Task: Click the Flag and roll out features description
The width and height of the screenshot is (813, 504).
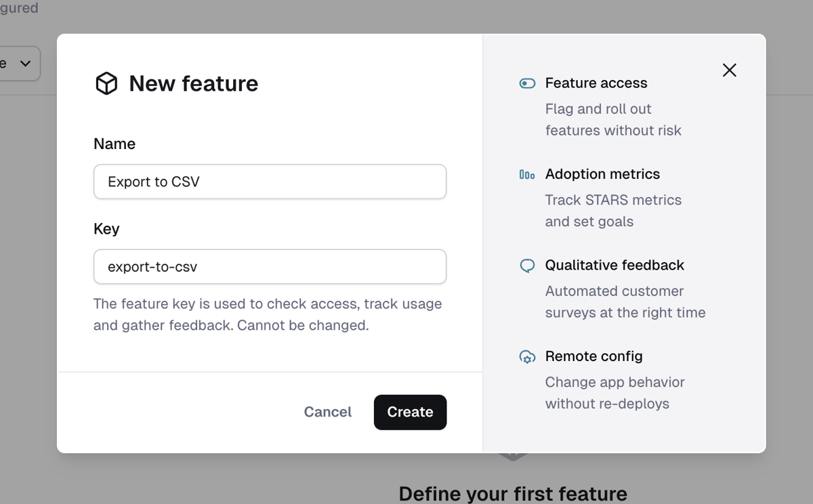Action: click(613, 119)
